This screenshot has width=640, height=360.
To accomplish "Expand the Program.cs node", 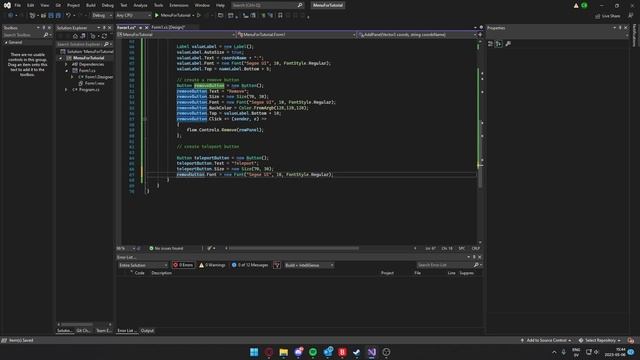I will [67, 89].
